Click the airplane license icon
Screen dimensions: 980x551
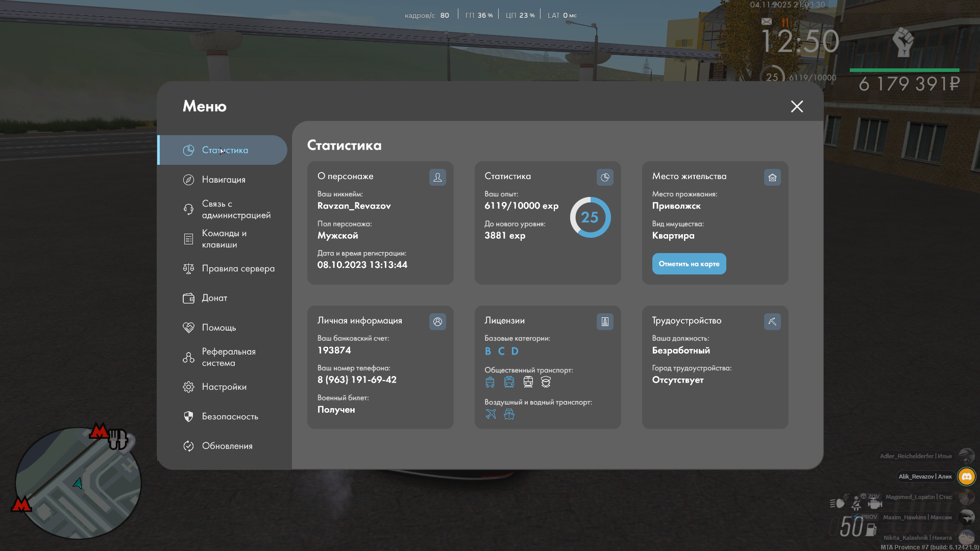[x=491, y=414]
